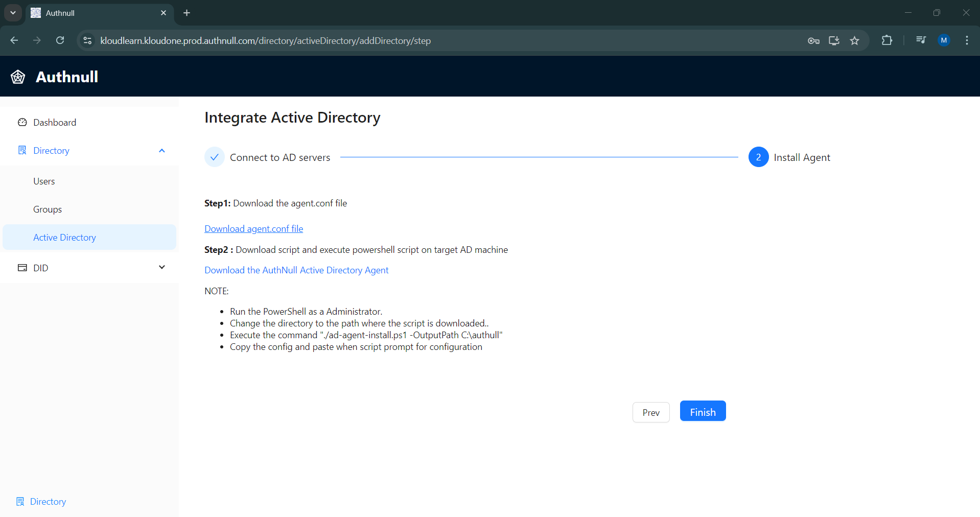Select the Install Agent step label
The width and height of the screenshot is (980, 517).
click(x=802, y=157)
